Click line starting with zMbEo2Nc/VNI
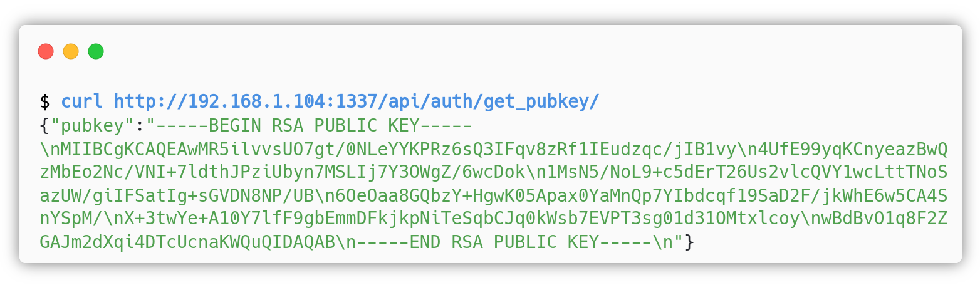Screen dimensions: 980x290 tap(493, 173)
